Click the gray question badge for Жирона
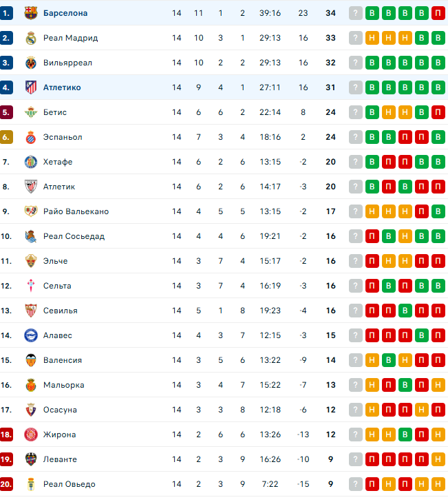This screenshot has width=448, height=502. (x=355, y=435)
